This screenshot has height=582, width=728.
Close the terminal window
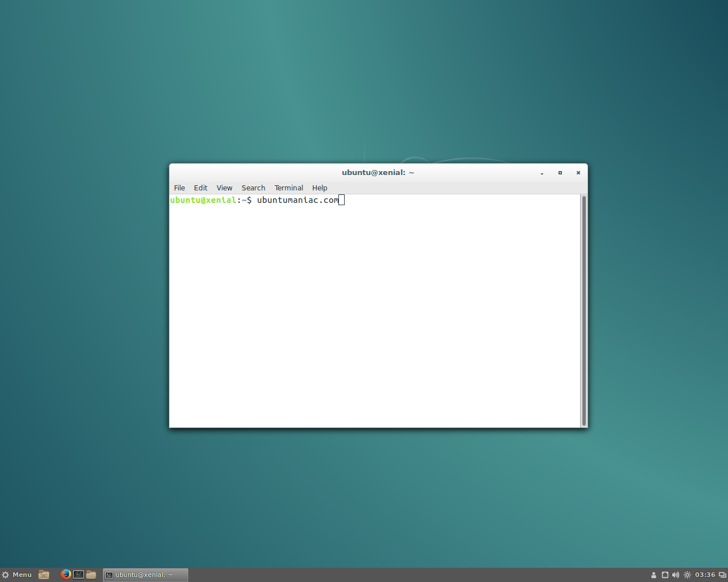point(578,173)
